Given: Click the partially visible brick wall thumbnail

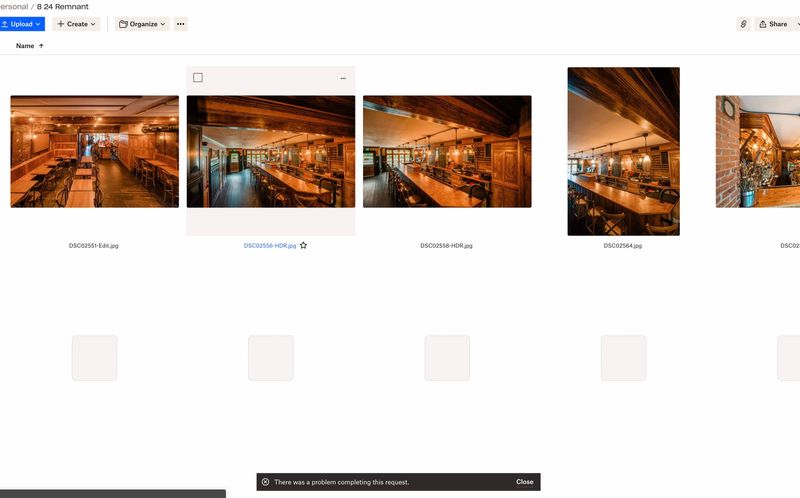Looking at the screenshot, I should pos(758,152).
